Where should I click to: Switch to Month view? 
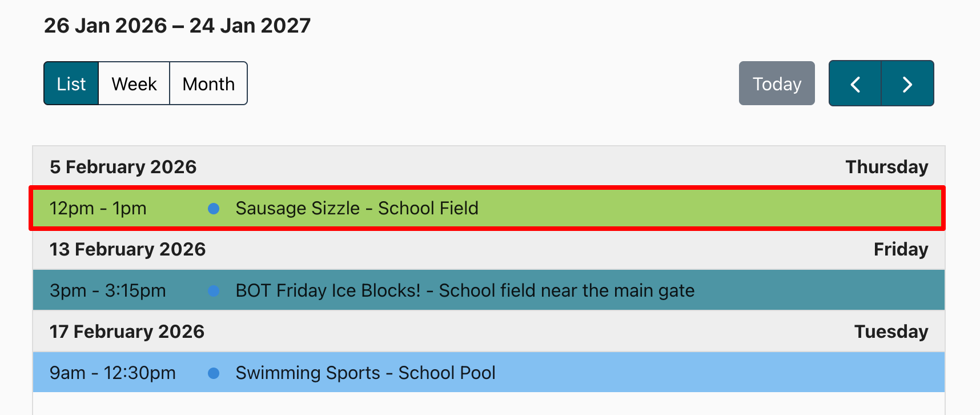208,84
